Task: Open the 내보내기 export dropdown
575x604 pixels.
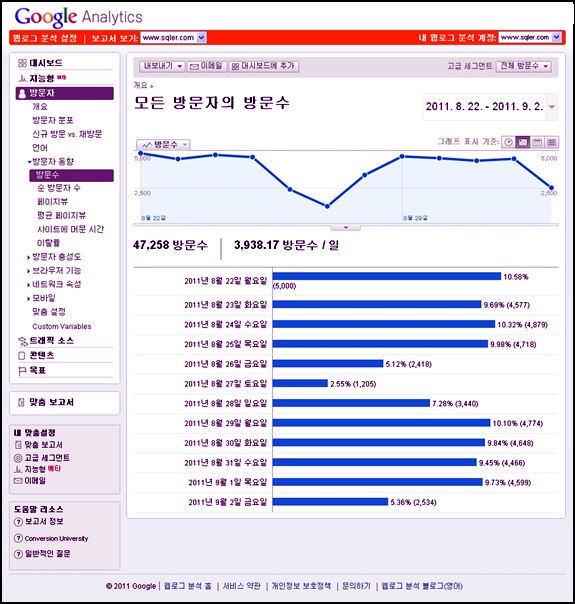Action: tap(162, 66)
